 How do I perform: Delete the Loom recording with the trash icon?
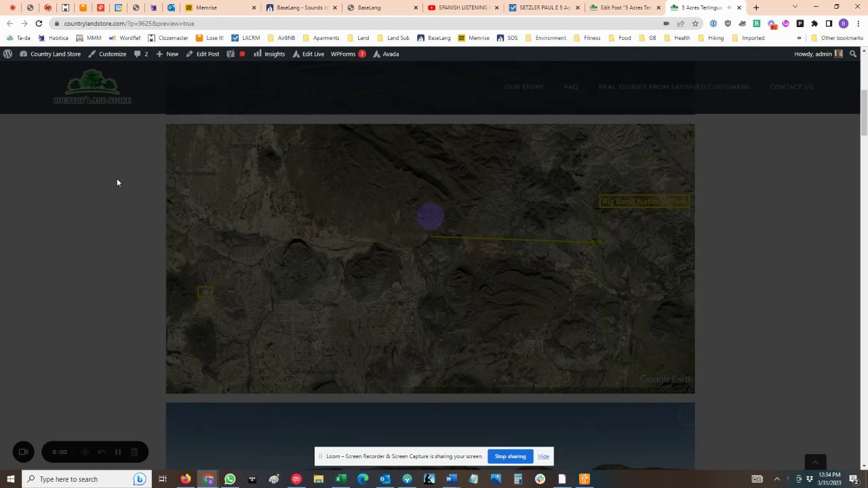pos(134,452)
